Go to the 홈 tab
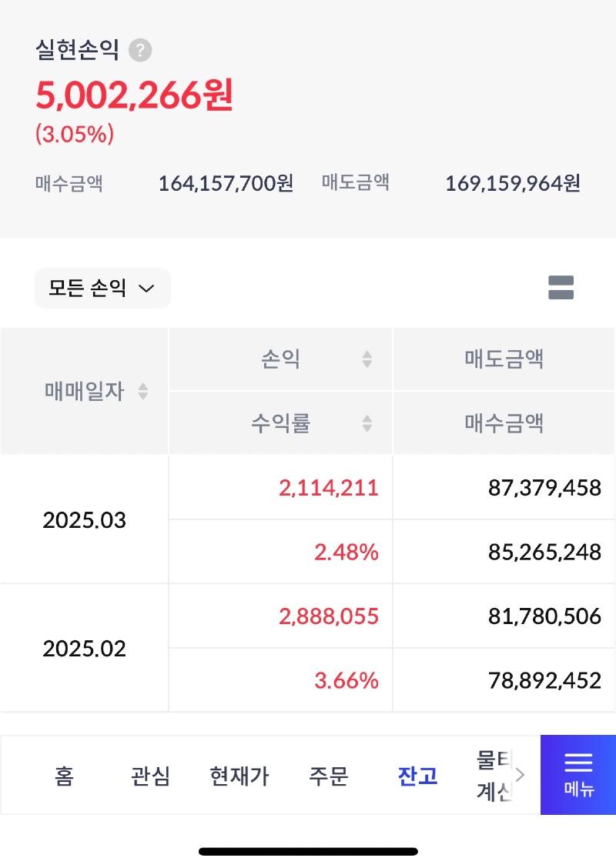Screen dimensions: 616x868 point(64,776)
